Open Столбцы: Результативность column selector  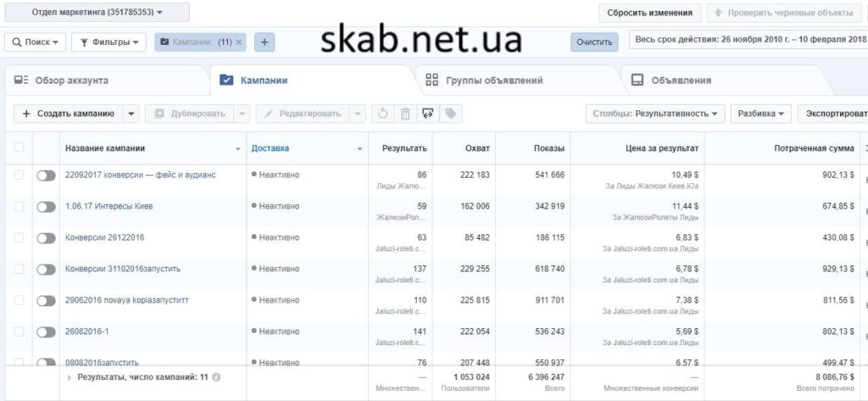pyautogui.click(x=655, y=114)
